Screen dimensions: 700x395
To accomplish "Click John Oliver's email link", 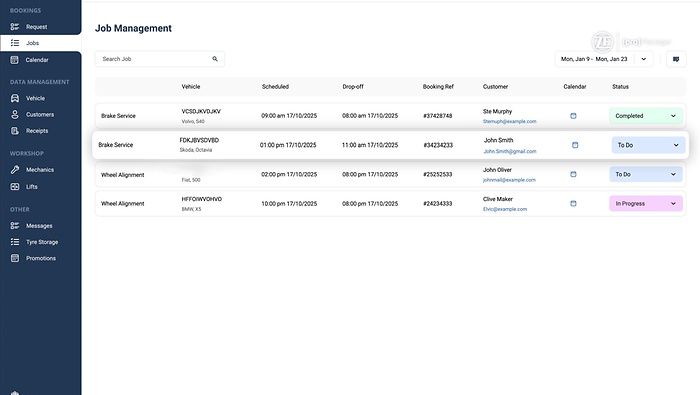I will coord(509,180).
